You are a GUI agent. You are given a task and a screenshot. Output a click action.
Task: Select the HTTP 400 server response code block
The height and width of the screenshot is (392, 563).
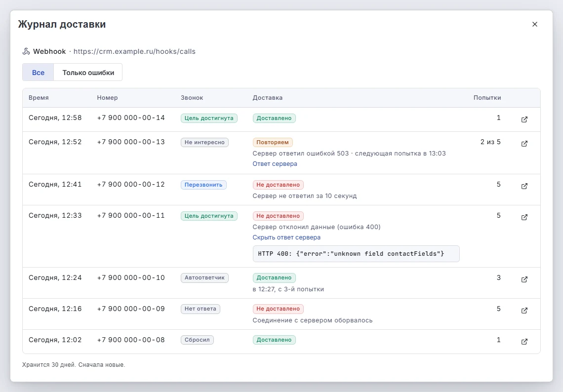(356, 254)
